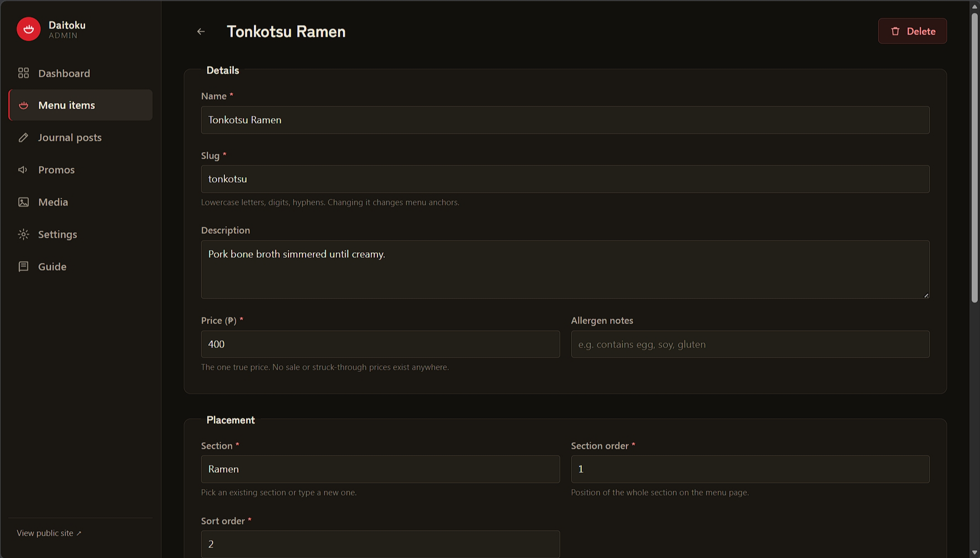Open the Guide page
Image resolution: width=980 pixels, height=558 pixels.
click(81, 267)
